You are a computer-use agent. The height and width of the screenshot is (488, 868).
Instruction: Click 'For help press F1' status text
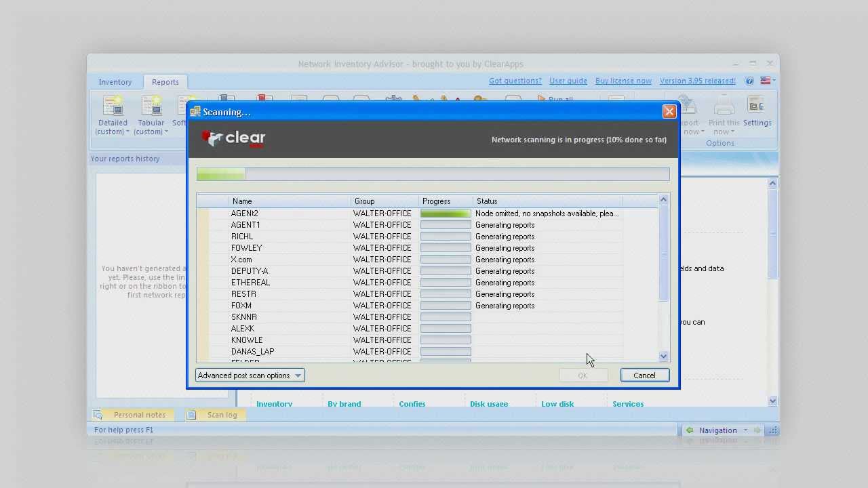pos(123,430)
